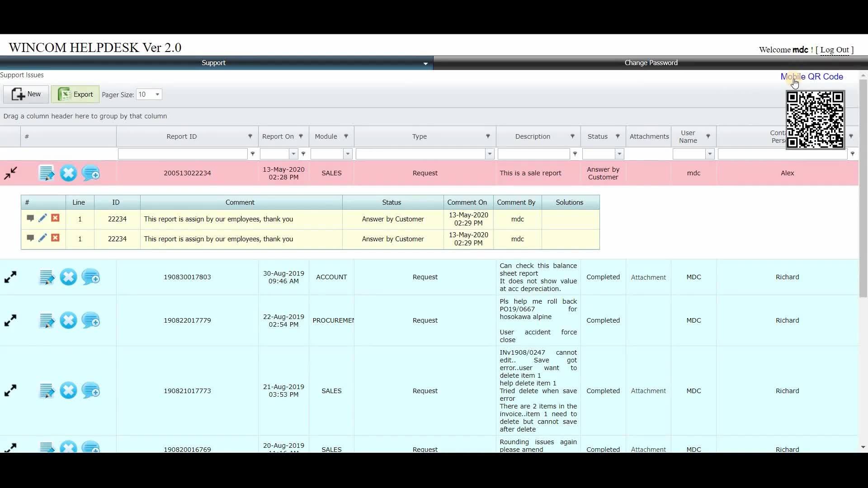868x488 pixels.
Task: Edit report 190822017779 using edit icon
Action: (47, 320)
